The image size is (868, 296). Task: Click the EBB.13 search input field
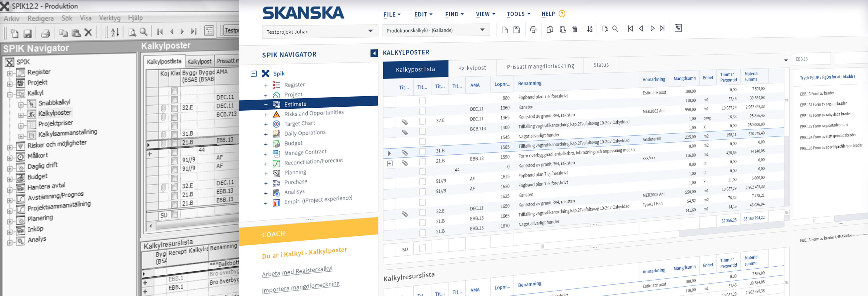point(811,59)
